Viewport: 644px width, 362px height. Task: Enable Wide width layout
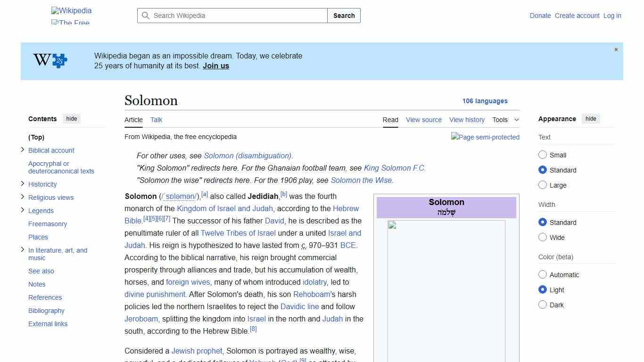(x=543, y=237)
